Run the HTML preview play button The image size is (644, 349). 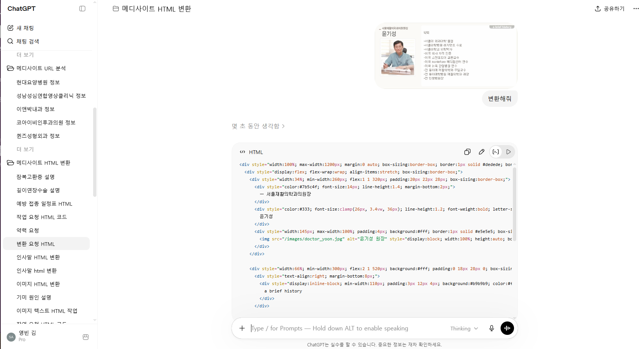508,152
